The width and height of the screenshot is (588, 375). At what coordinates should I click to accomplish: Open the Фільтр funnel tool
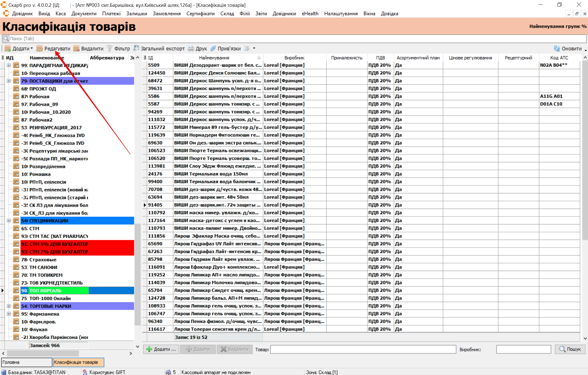tap(110, 48)
